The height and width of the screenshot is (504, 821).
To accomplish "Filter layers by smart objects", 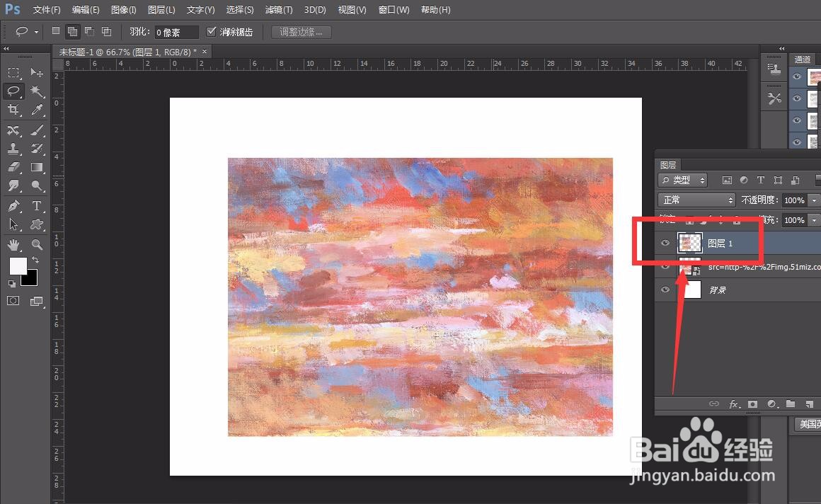I will [796, 181].
